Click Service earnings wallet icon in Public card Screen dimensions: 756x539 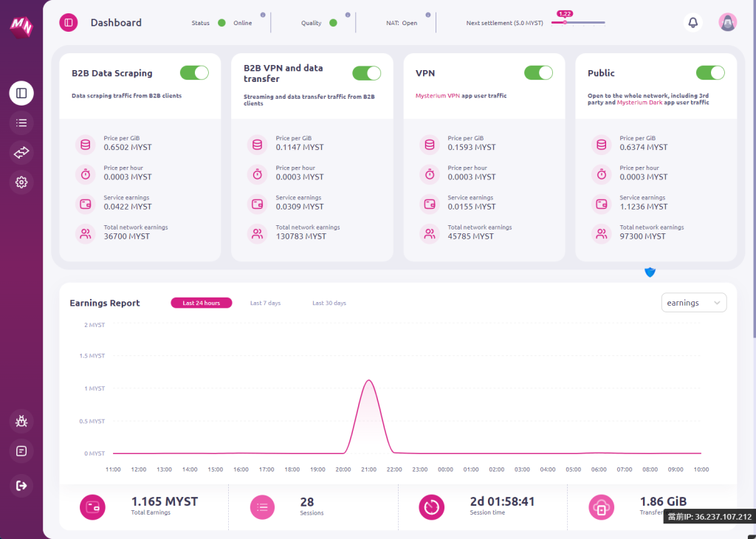(601, 205)
